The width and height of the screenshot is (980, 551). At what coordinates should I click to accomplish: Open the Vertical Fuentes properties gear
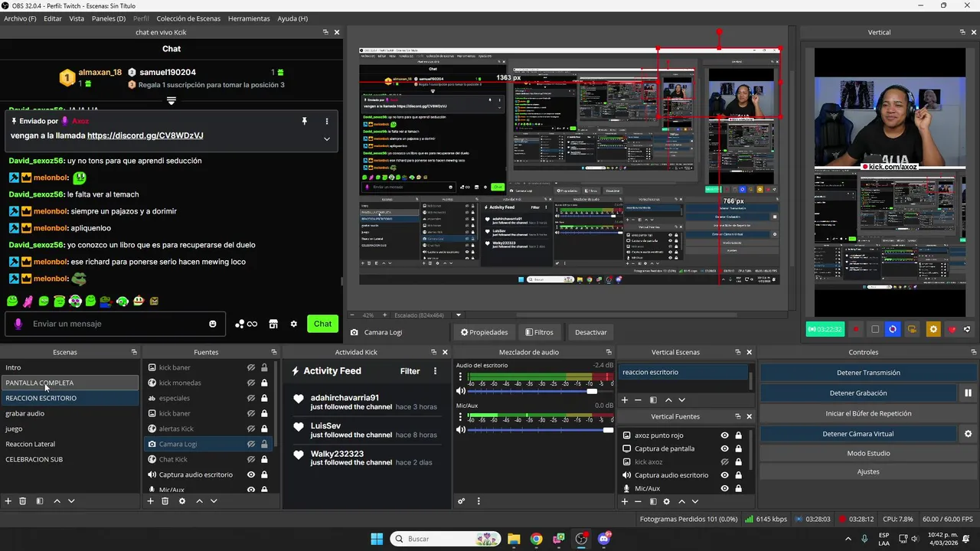pyautogui.click(x=667, y=501)
